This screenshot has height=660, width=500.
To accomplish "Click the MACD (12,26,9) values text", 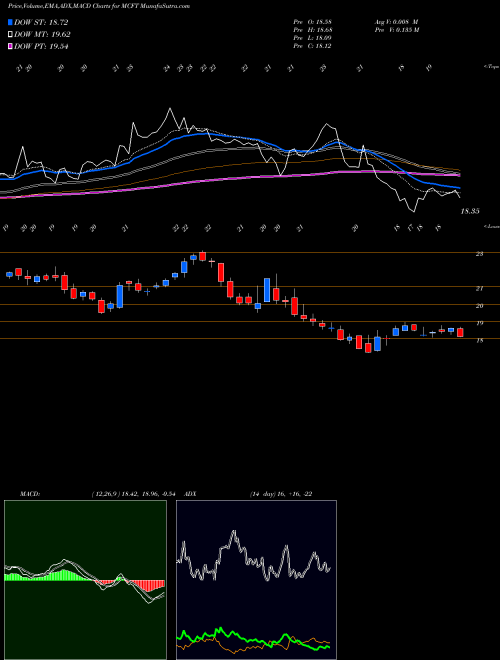I will click(x=136, y=494).
